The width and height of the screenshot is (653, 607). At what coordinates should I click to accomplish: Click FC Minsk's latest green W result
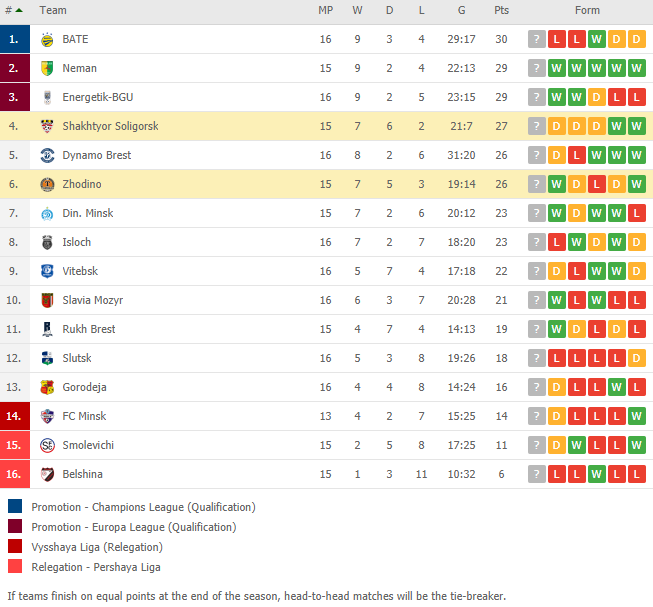(x=636, y=416)
